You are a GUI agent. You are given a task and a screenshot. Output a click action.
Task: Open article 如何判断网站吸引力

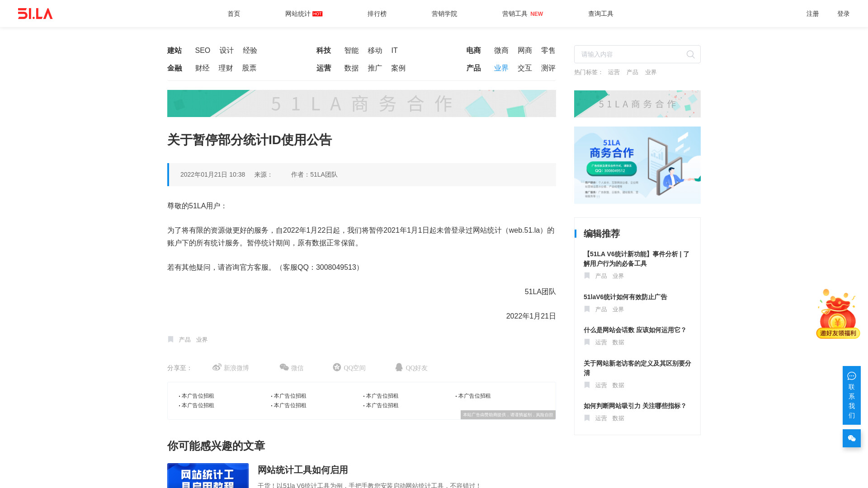[635, 406]
